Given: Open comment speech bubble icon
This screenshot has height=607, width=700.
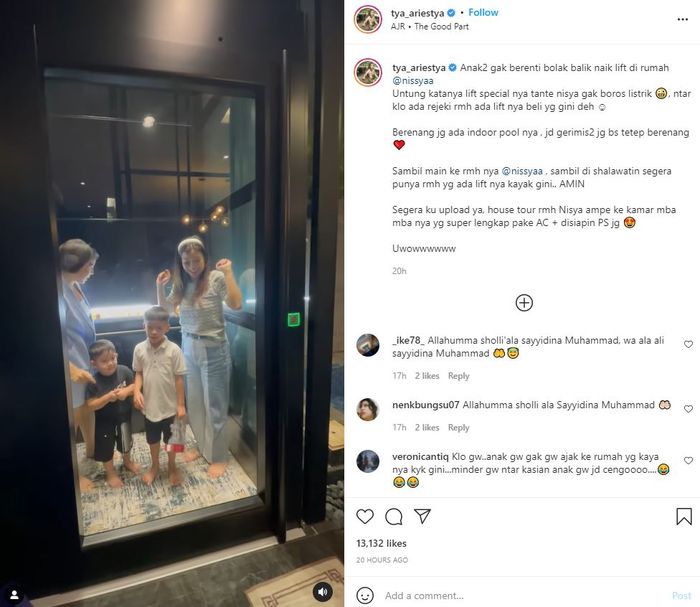Looking at the screenshot, I should [393, 516].
